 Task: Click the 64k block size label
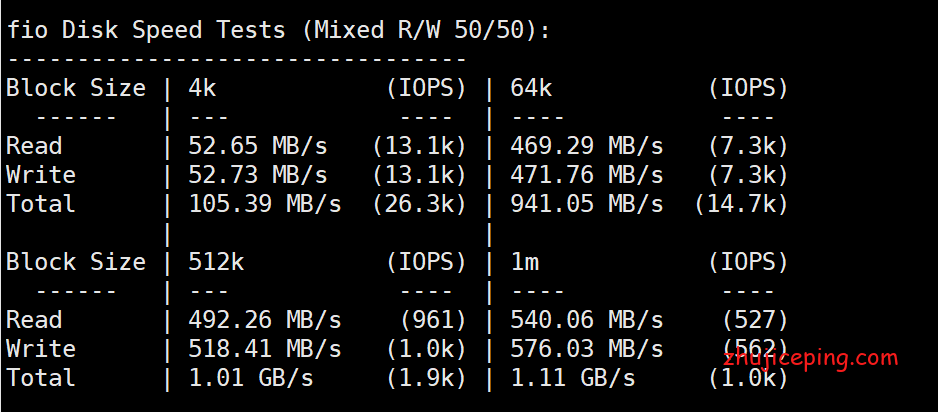[531, 88]
